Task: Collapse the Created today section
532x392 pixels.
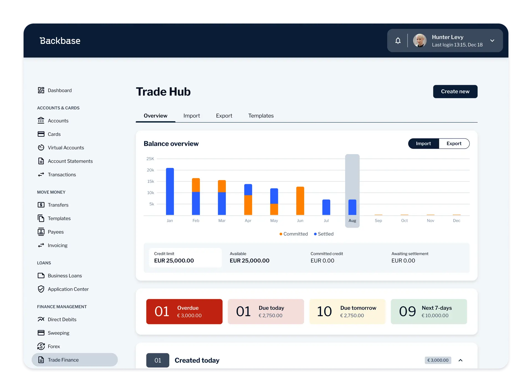Action: coord(461,360)
